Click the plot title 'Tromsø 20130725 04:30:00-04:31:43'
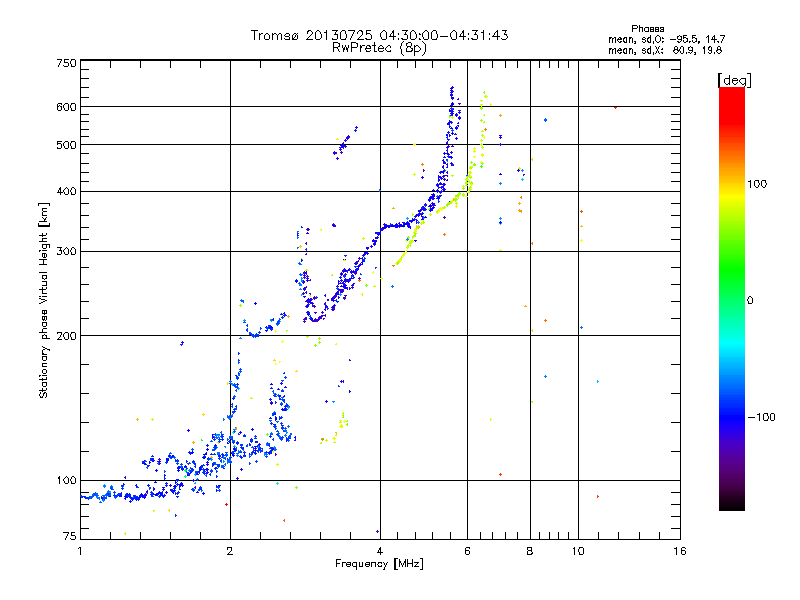 point(379,35)
